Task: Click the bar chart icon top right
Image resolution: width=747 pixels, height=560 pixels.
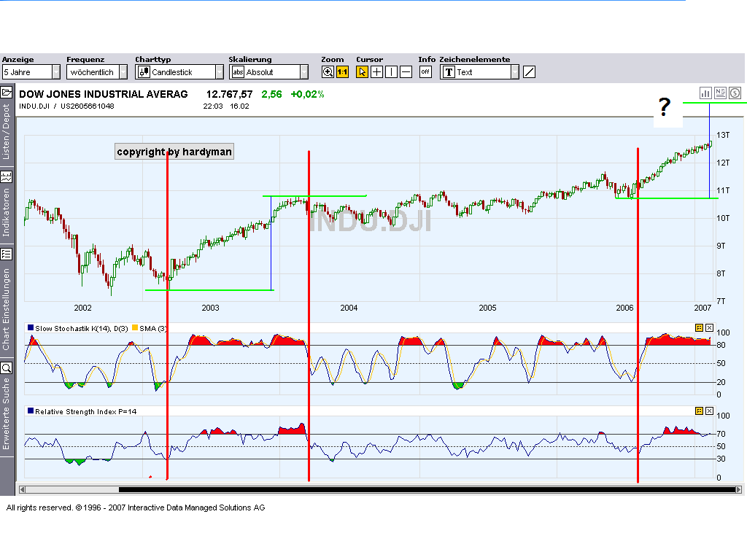Action: [x=705, y=93]
